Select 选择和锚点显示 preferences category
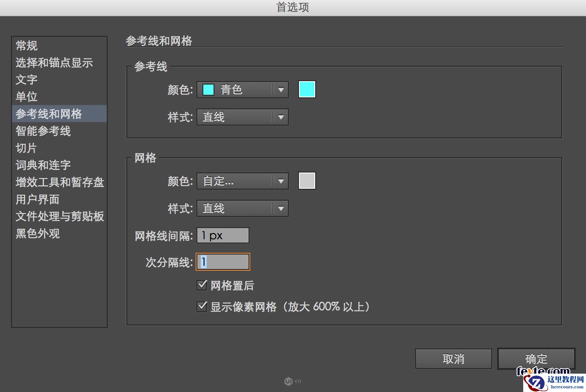 click(54, 63)
